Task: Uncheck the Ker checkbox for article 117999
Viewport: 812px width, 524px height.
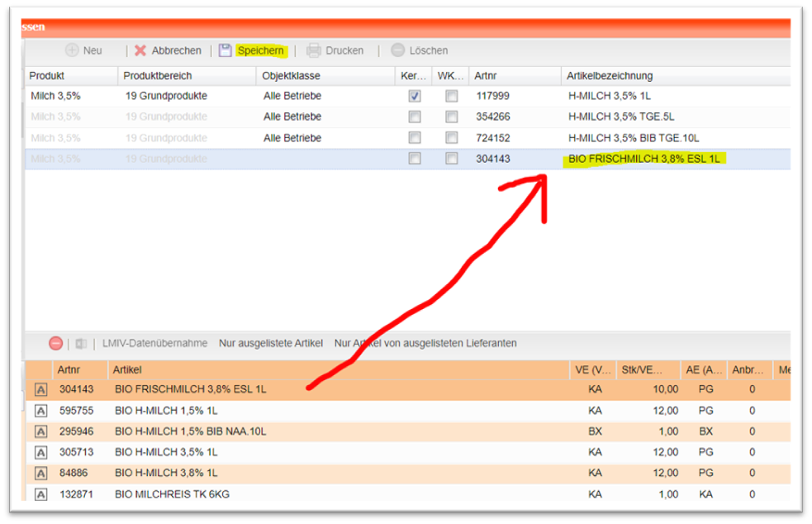Action: pos(415,96)
